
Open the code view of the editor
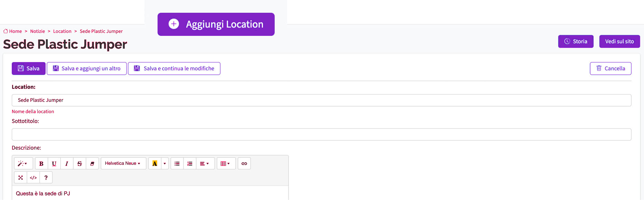click(33, 178)
